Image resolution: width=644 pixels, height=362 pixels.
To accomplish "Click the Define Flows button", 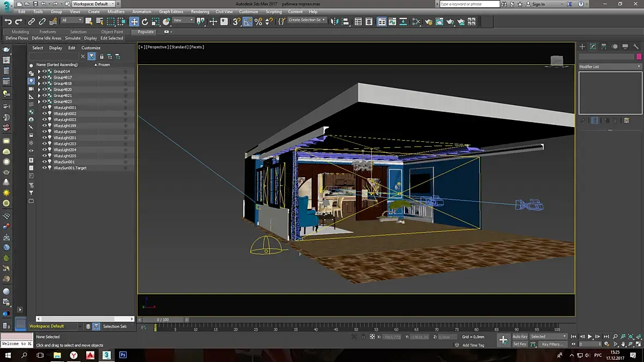I will (17, 38).
